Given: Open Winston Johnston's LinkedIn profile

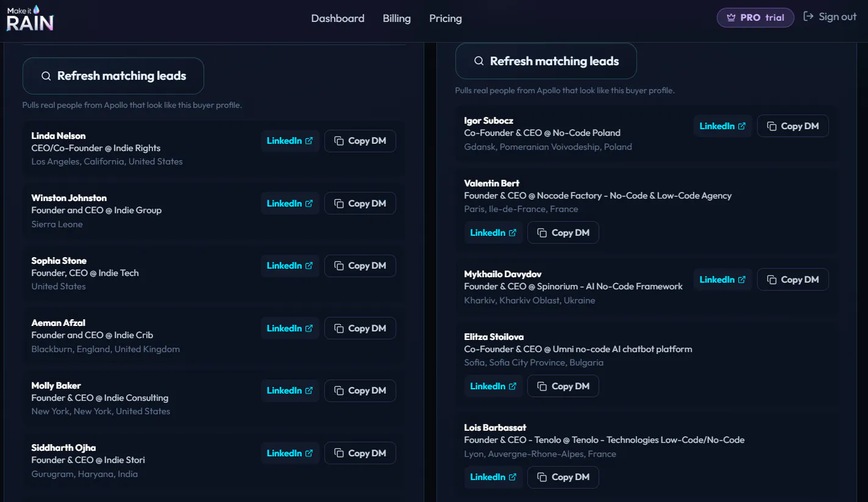Looking at the screenshot, I should tap(290, 203).
